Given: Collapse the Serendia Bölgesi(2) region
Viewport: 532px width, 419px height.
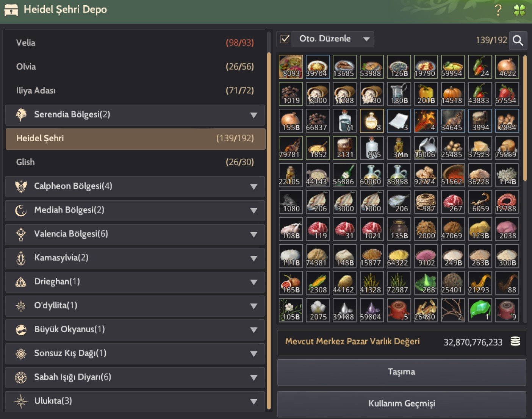Looking at the screenshot, I should pyautogui.click(x=135, y=115).
